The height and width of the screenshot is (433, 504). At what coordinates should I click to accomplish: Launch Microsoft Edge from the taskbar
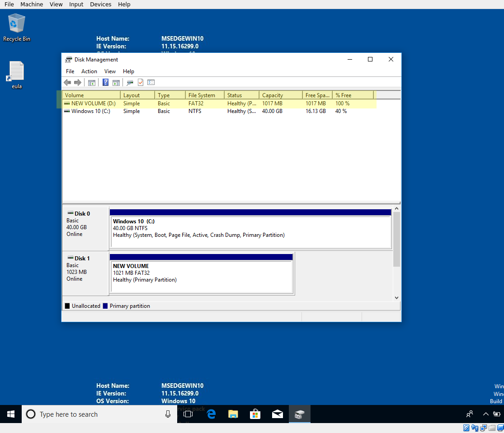[211, 414]
